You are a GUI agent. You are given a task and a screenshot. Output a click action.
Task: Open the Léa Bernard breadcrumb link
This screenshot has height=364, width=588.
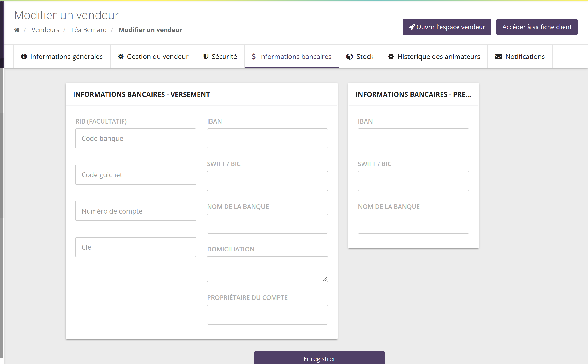point(89,30)
